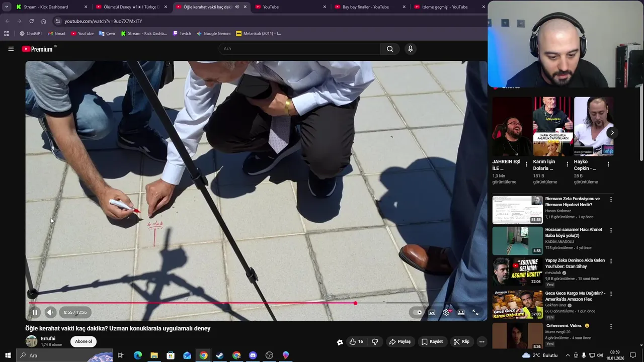Save the video with Kaydet button
The height and width of the screenshot is (362, 644).
pyautogui.click(x=432, y=341)
